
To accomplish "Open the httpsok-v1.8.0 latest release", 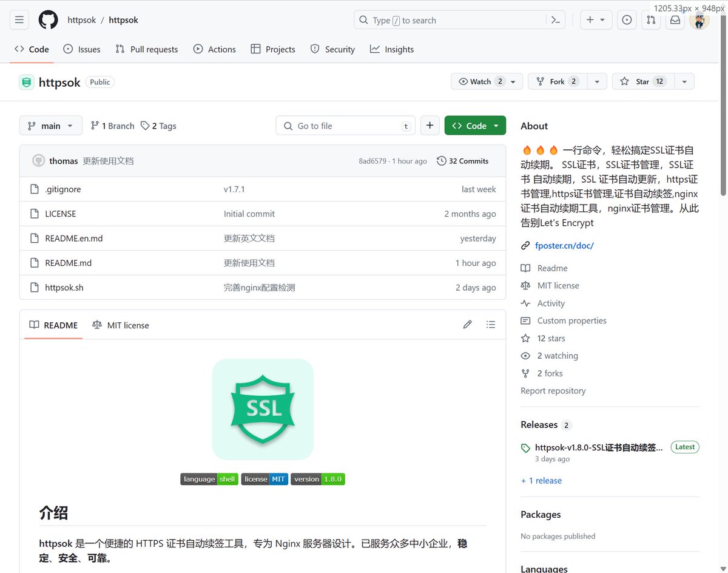I will (x=599, y=448).
